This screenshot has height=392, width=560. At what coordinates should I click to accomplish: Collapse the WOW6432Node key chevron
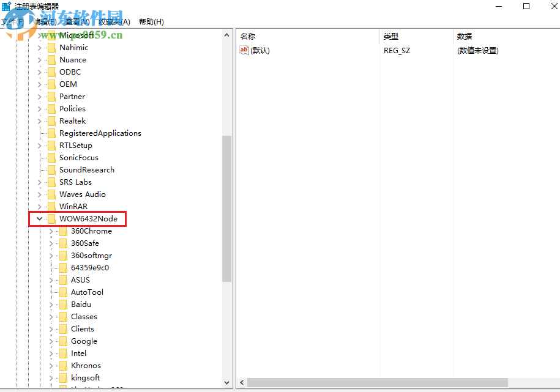tap(39, 218)
